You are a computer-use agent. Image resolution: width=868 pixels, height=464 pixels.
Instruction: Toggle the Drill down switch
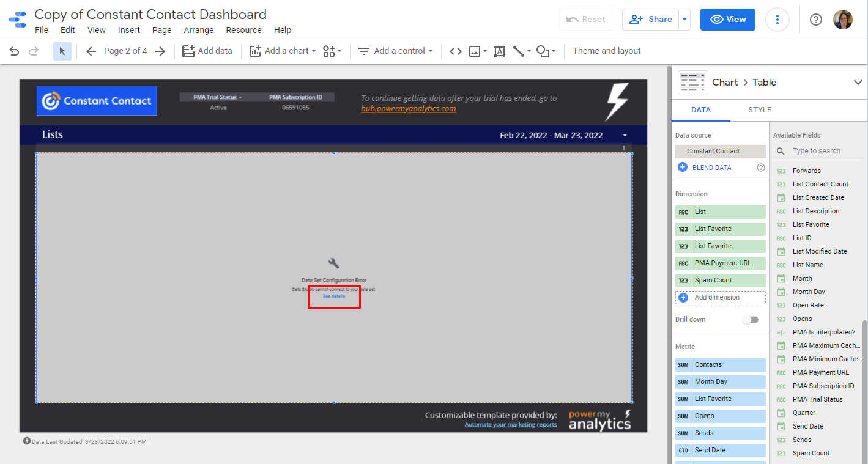(x=750, y=320)
